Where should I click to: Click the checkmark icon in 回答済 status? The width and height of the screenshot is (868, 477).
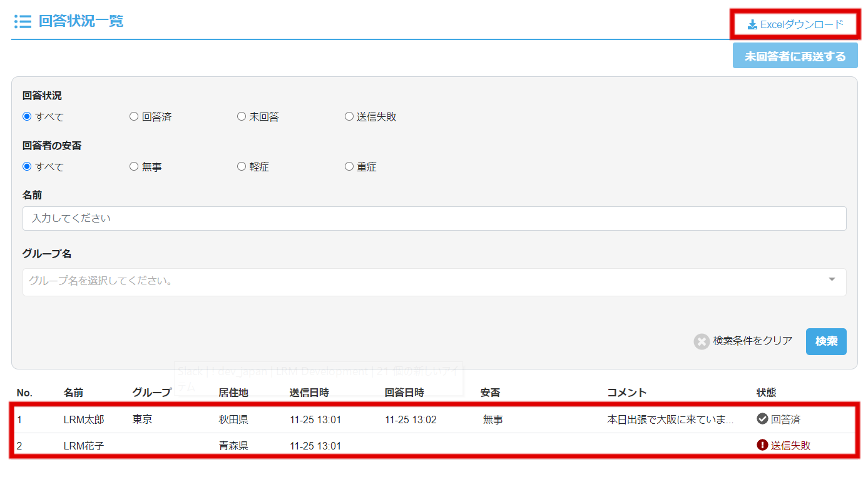tap(762, 419)
